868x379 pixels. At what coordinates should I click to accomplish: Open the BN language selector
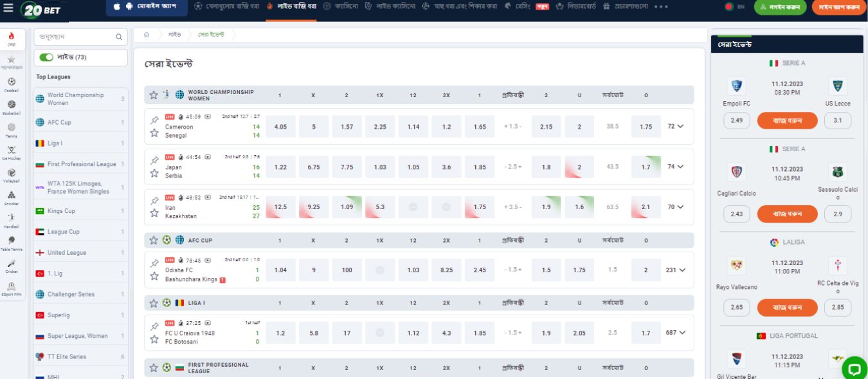734,7
